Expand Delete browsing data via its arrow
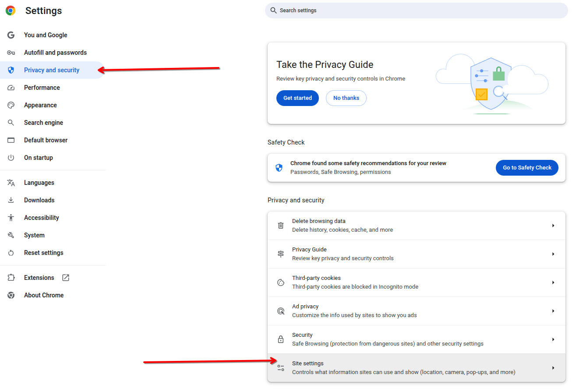 coord(553,226)
